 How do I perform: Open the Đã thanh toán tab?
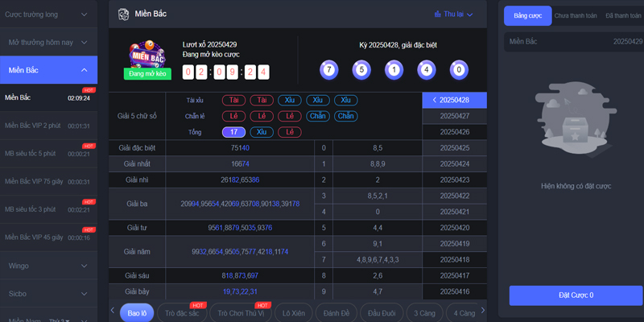tap(623, 15)
